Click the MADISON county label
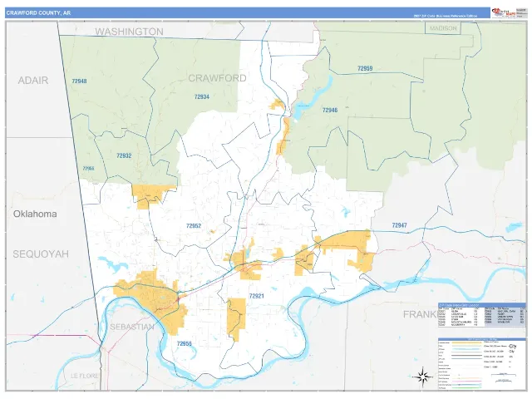 coord(443,28)
